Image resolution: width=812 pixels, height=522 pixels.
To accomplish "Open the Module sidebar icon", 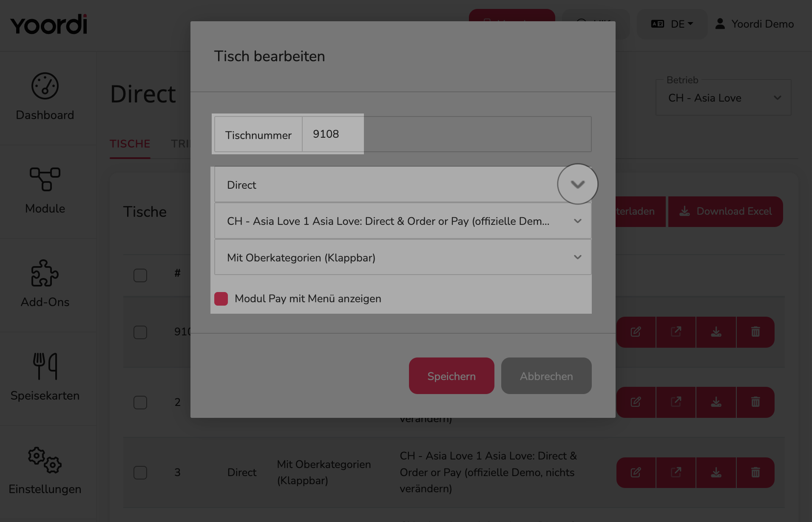I will click(x=45, y=179).
